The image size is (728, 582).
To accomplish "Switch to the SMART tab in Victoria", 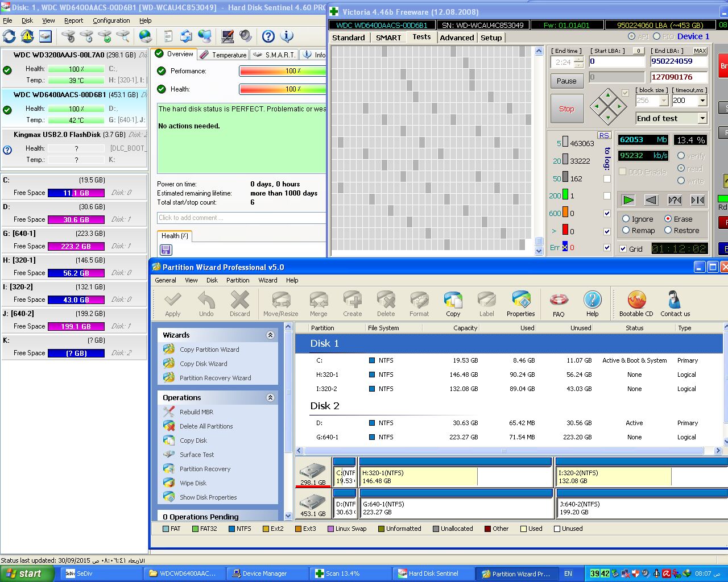I will coord(388,38).
